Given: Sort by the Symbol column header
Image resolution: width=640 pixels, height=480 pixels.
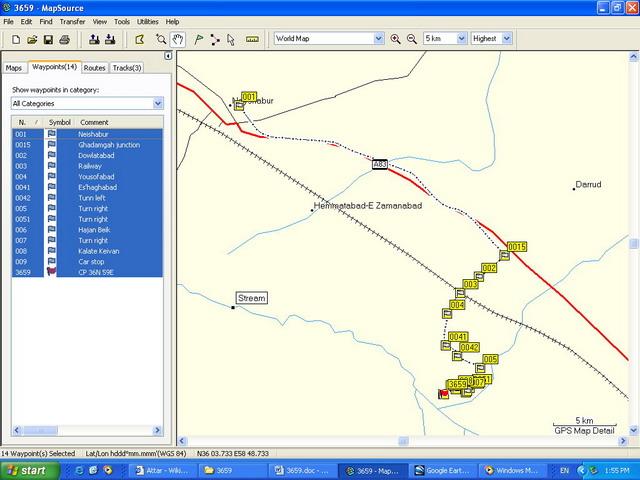Looking at the screenshot, I should pos(60,122).
